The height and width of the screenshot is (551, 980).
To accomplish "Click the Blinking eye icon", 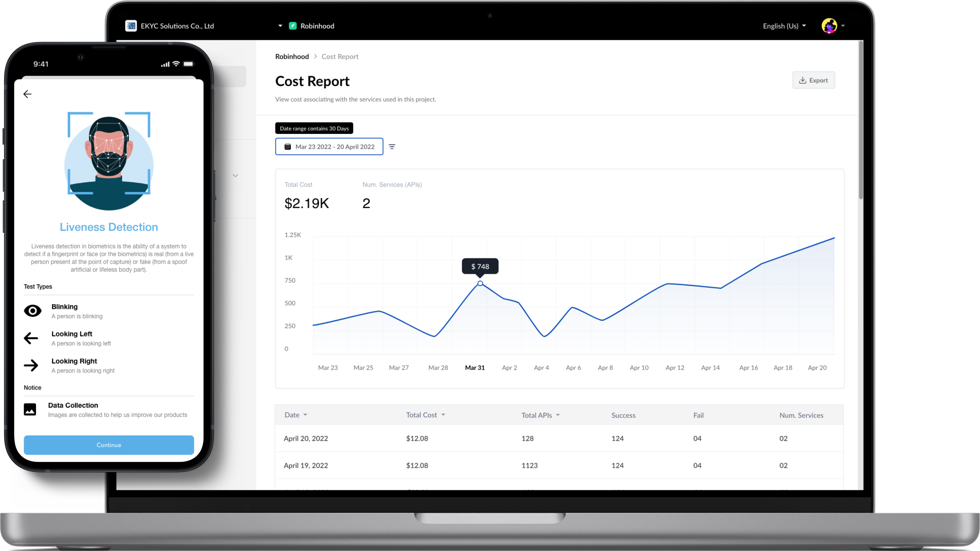I will [x=33, y=311].
